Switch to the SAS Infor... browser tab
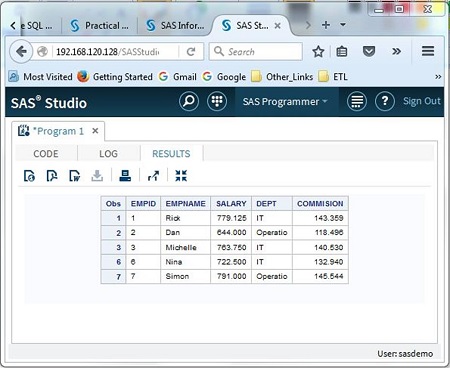The height and width of the screenshot is (368, 450). [175, 26]
